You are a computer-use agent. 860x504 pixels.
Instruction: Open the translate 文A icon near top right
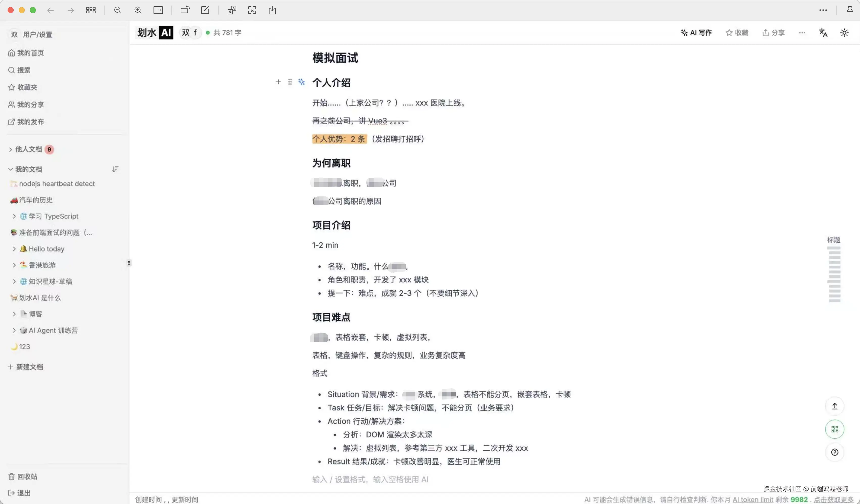click(823, 32)
